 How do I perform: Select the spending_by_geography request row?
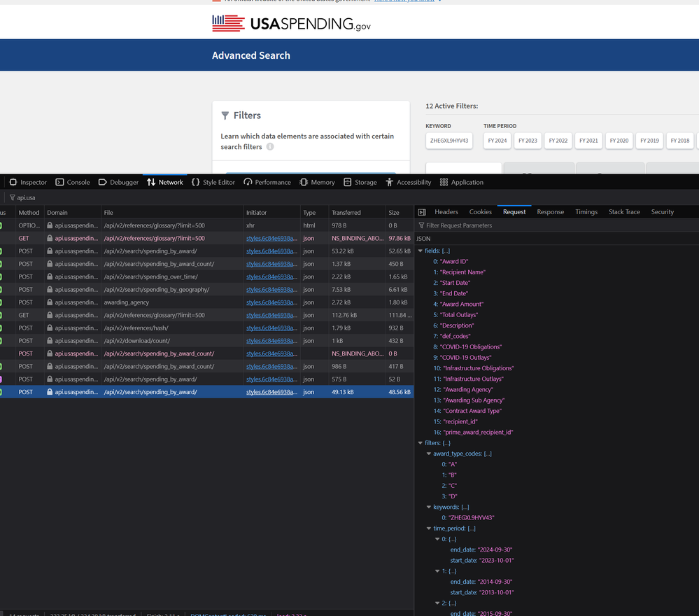click(207, 290)
